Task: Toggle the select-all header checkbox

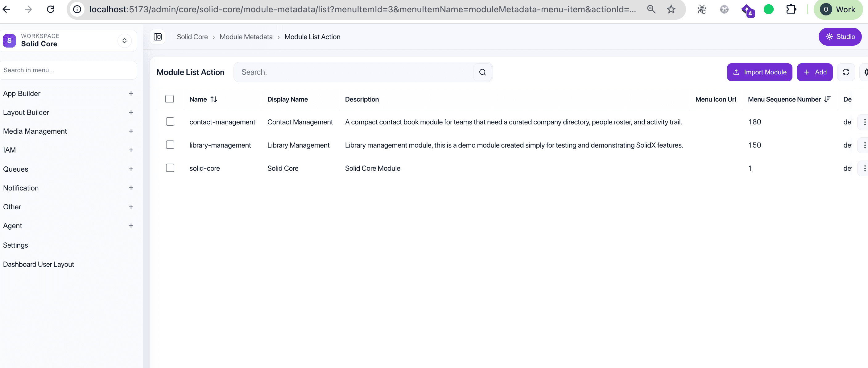Action: click(x=169, y=99)
